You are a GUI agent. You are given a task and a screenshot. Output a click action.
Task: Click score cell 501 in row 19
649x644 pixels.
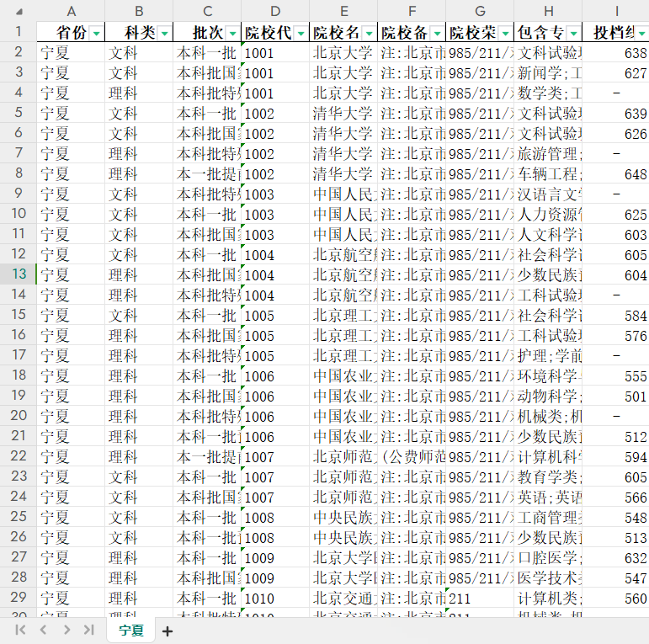(x=615, y=397)
